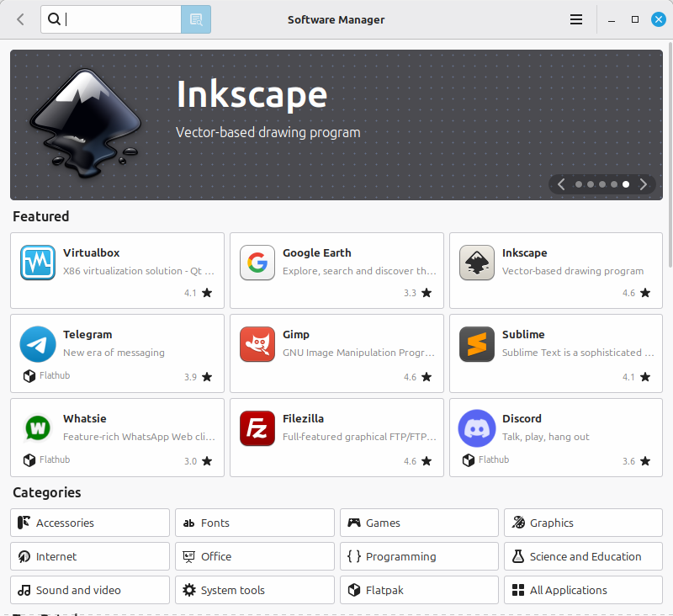Open Whatsie app icon
This screenshot has height=616, width=673.
38,428
